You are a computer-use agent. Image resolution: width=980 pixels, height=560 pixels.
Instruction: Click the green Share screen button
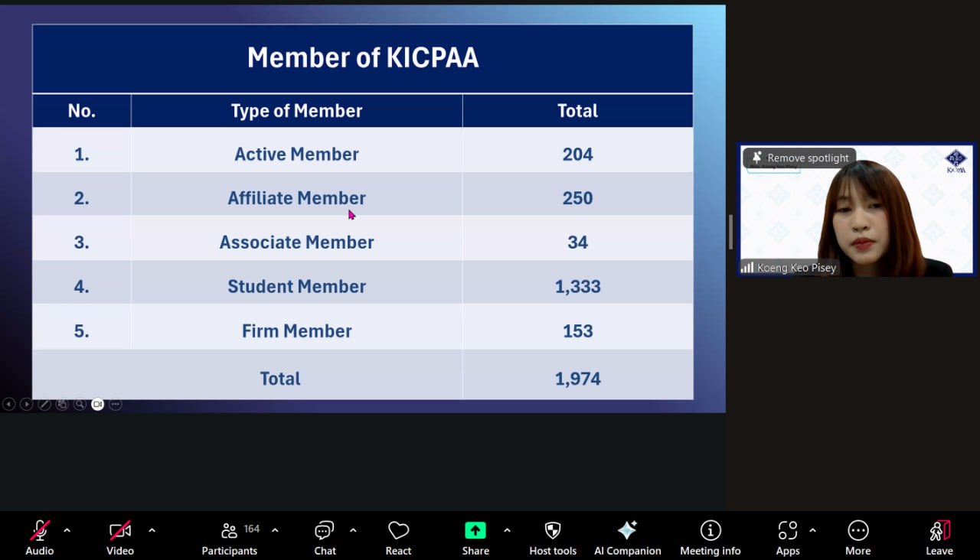click(x=475, y=536)
